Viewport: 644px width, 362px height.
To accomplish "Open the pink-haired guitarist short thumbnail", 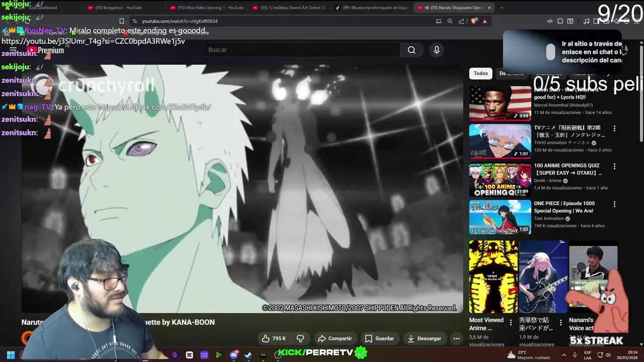I will pyautogui.click(x=543, y=277).
